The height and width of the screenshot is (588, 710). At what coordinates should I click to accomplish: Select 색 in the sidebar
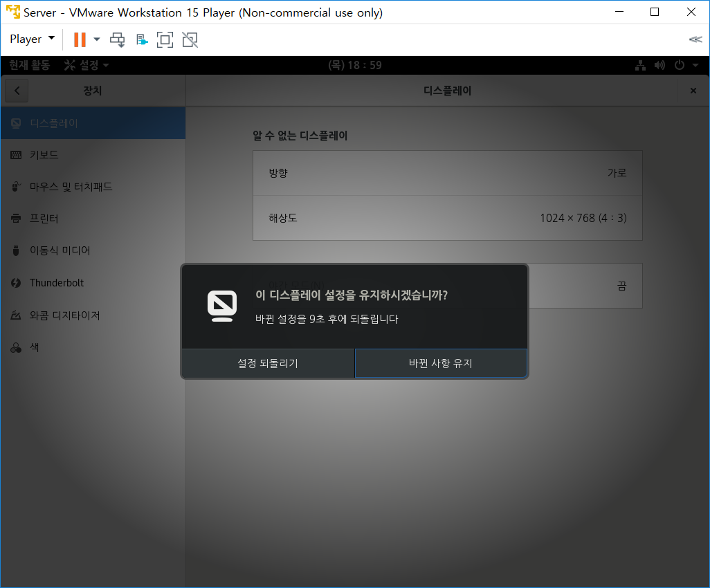click(93, 347)
